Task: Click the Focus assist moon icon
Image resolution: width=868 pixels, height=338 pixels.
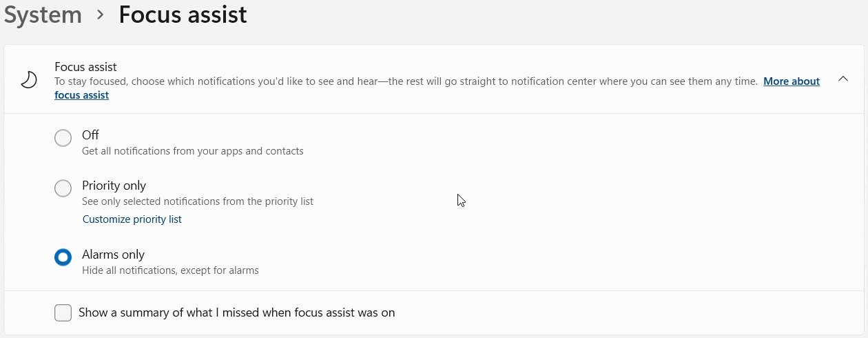Action: 29,81
